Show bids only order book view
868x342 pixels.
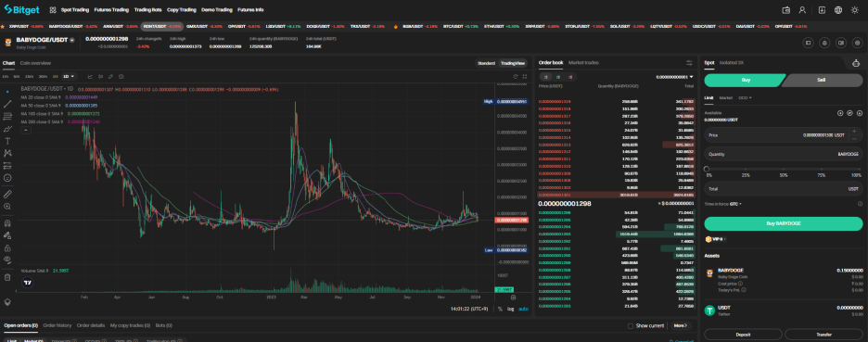click(x=557, y=77)
